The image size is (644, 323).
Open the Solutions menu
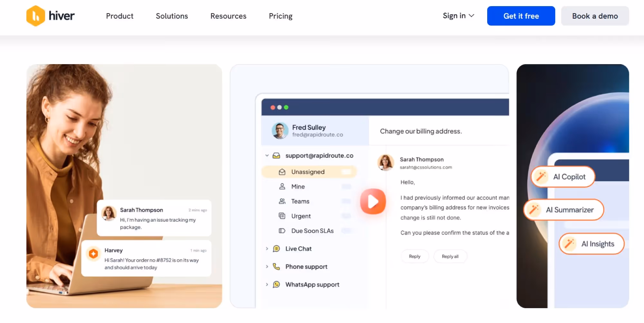172,16
